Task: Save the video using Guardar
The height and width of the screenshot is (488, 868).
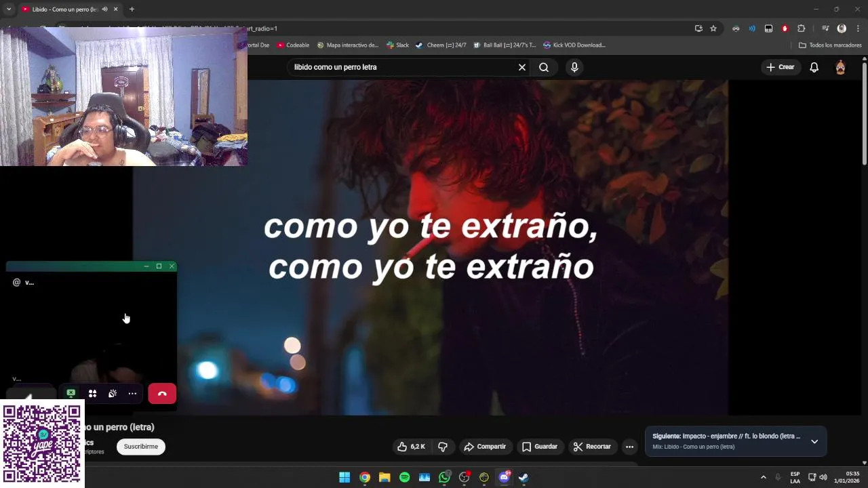Action: coord(540,447)
